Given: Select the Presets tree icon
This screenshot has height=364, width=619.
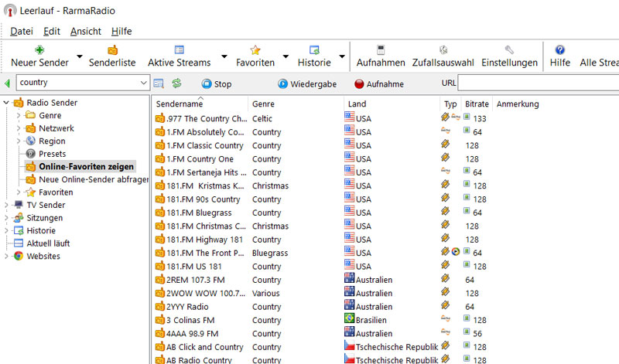Looking at the screenshot, I should pos(30,154).
